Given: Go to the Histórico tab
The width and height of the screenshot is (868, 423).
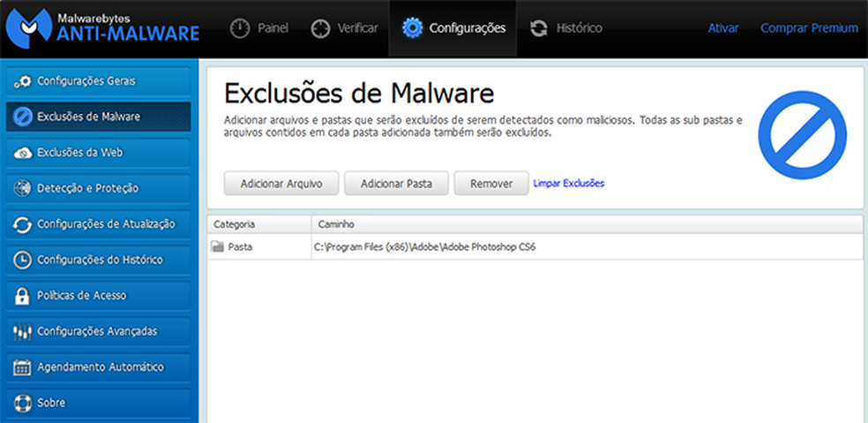Looking at the screenshot, I should (x=565, y=28).
